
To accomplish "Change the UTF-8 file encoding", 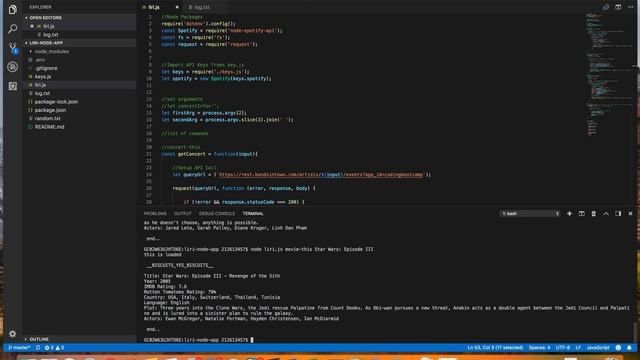I will [562, 348].
